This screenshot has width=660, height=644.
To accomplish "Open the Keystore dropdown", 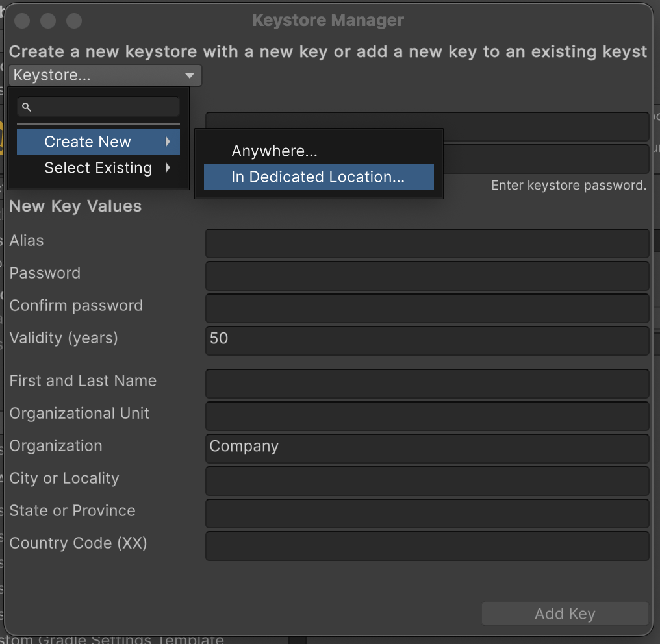I will point(105,75).
